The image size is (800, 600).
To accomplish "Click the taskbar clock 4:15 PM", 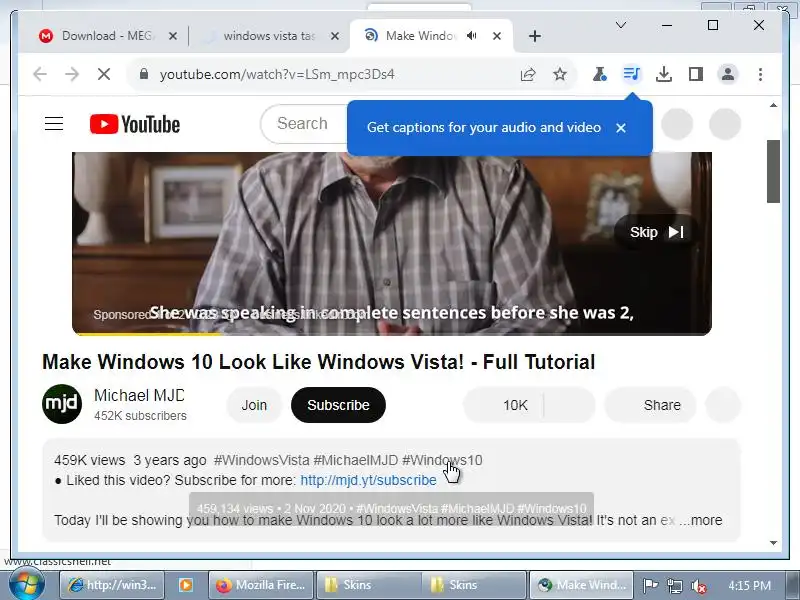I will pyautogui.click(x=749, y=586).
